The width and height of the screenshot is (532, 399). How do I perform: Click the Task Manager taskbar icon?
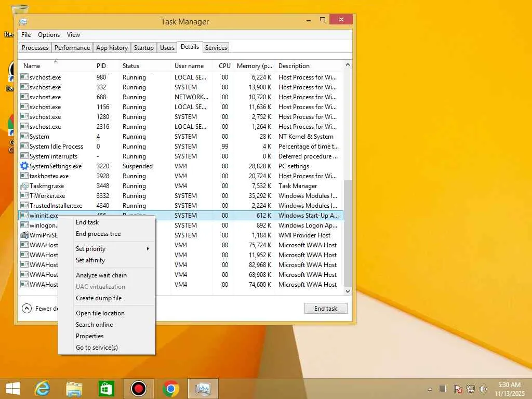coord(203,389)
